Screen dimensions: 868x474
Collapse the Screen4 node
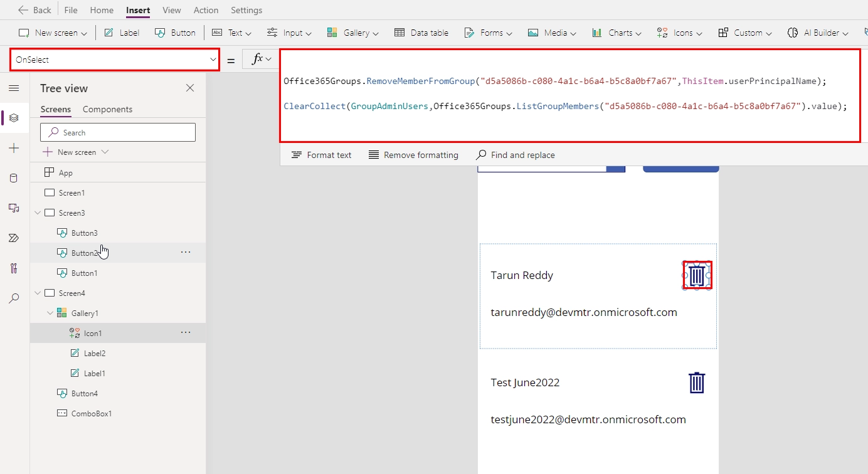click(x=38, y=293)
